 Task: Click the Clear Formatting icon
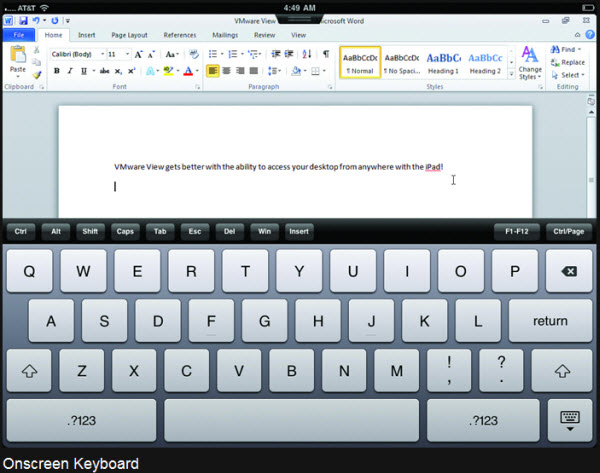[194, 54]
